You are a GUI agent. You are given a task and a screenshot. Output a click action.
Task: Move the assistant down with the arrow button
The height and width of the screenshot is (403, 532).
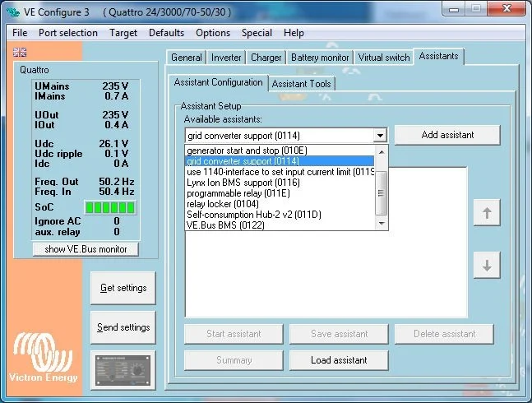(487, 266)
